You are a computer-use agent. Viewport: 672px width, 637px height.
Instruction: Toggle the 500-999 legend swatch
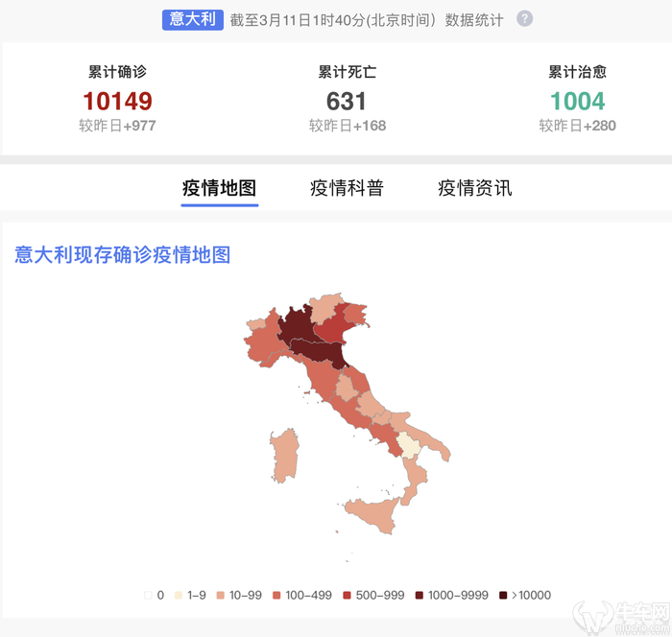pyautogui.click(x=348, y=595)
